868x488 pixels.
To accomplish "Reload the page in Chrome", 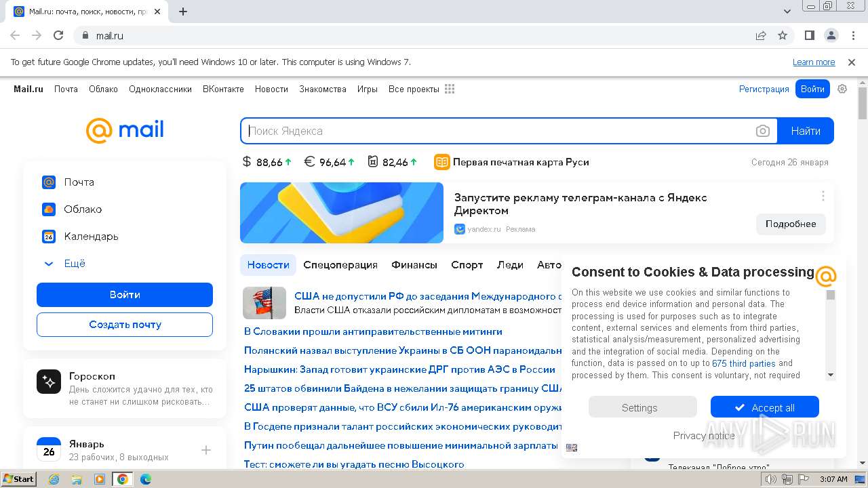I will [x=58, y=35].
